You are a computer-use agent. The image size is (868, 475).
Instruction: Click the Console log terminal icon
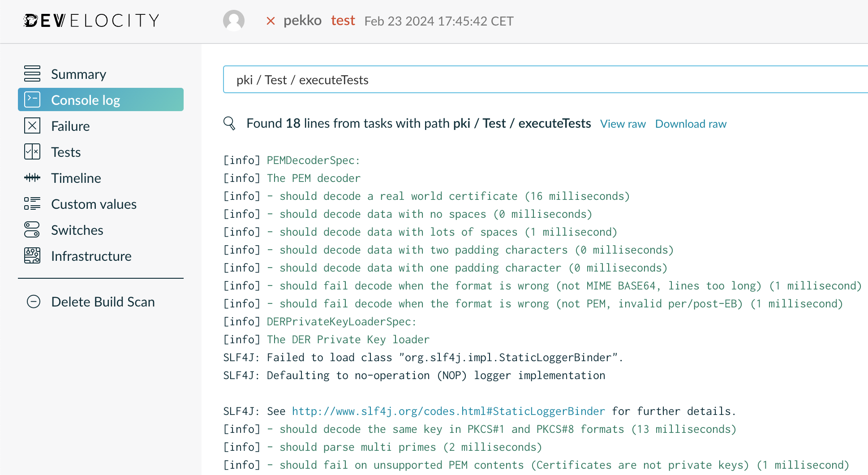coord(32,99)
